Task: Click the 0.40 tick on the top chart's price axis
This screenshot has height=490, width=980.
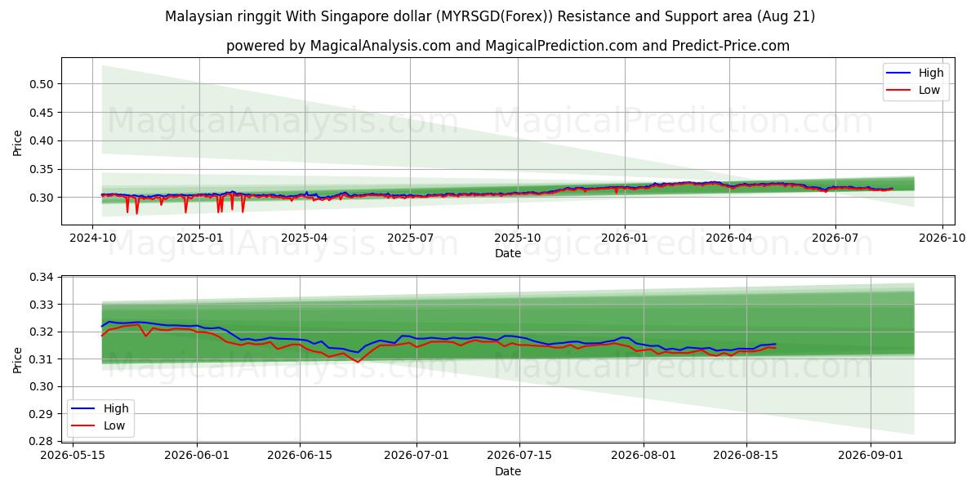Action: [42, 140]
